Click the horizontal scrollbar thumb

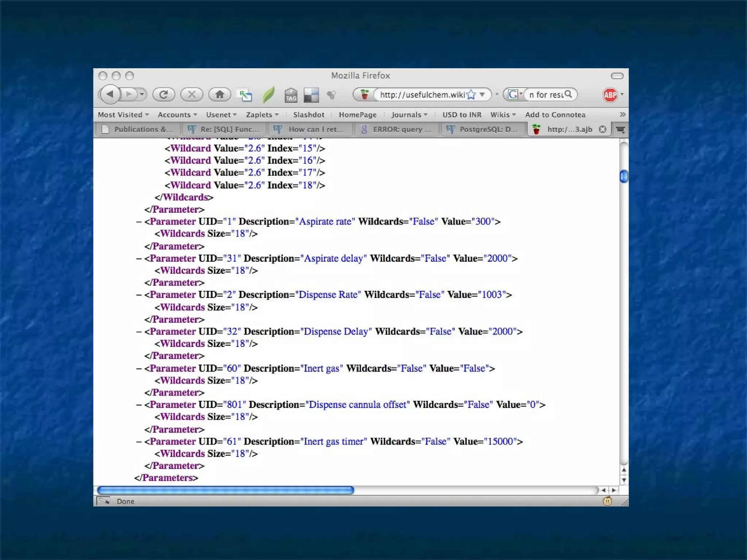(x=225, y=490)
